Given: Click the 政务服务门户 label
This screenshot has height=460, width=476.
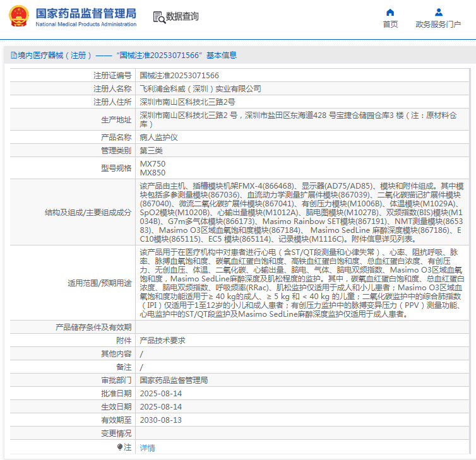Looking at the screenshot, I should point(438,24).
